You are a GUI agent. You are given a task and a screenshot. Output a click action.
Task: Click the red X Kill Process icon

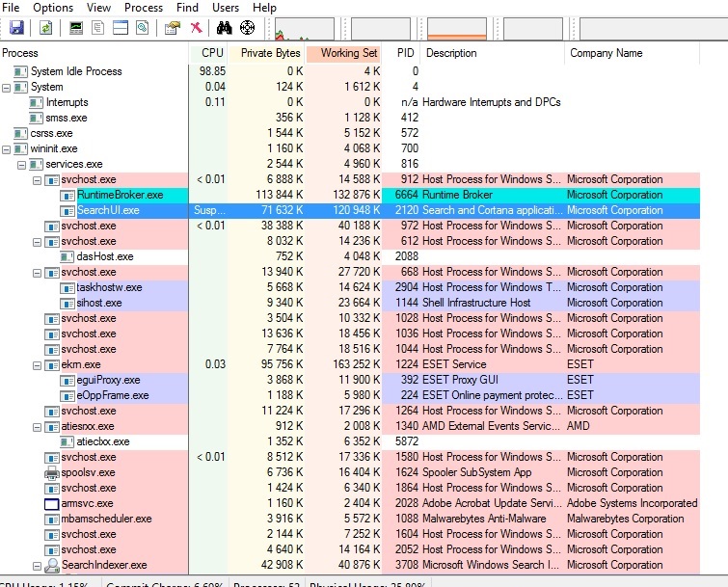(196, 27)
